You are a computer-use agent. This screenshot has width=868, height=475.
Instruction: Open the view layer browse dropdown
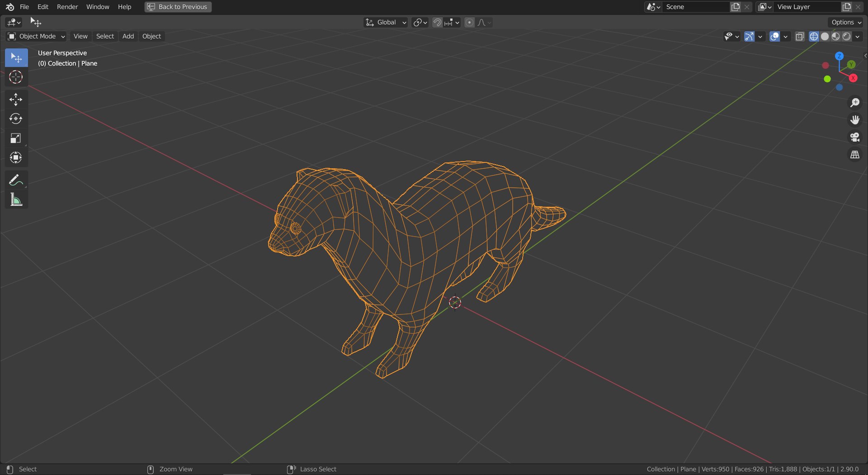click(x=764, y=7)
